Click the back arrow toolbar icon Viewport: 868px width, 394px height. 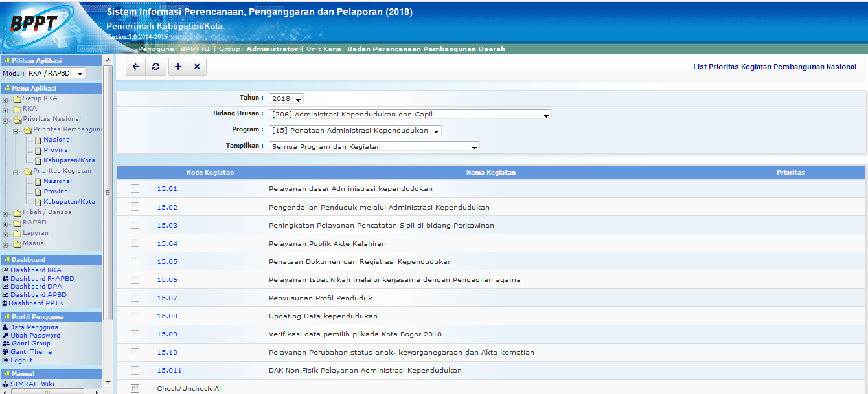tap(136, 67)
